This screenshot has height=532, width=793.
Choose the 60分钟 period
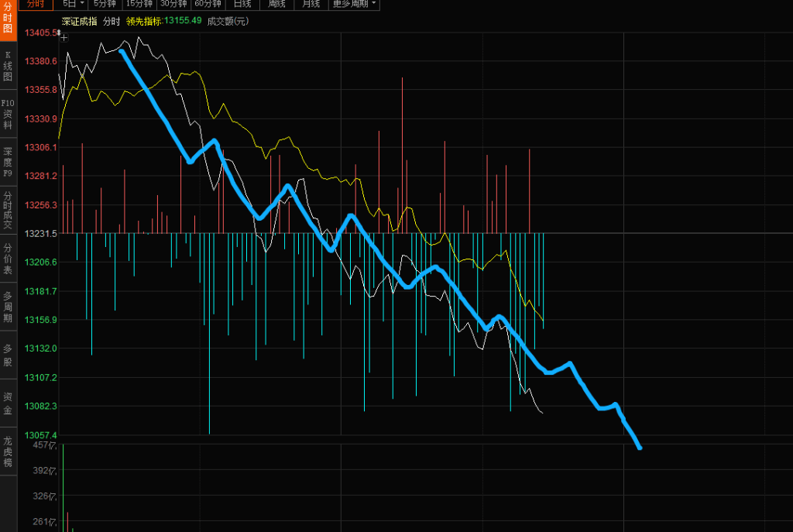[208, 4]
